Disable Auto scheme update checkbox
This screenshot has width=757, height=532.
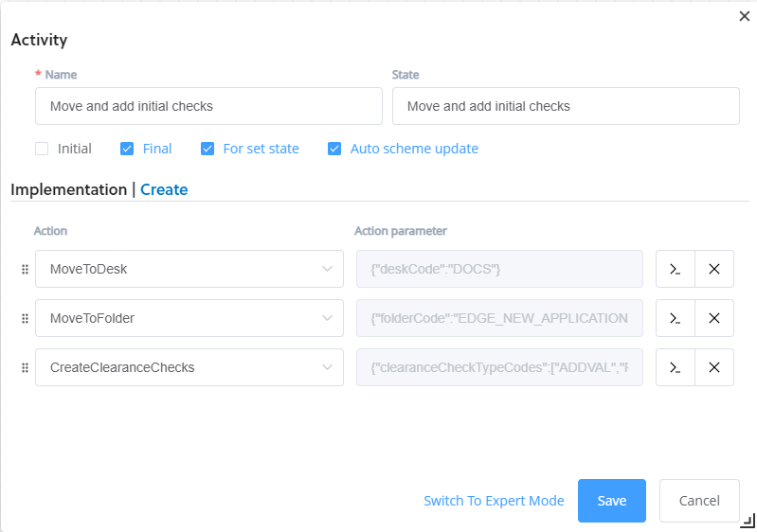point(334,149)
